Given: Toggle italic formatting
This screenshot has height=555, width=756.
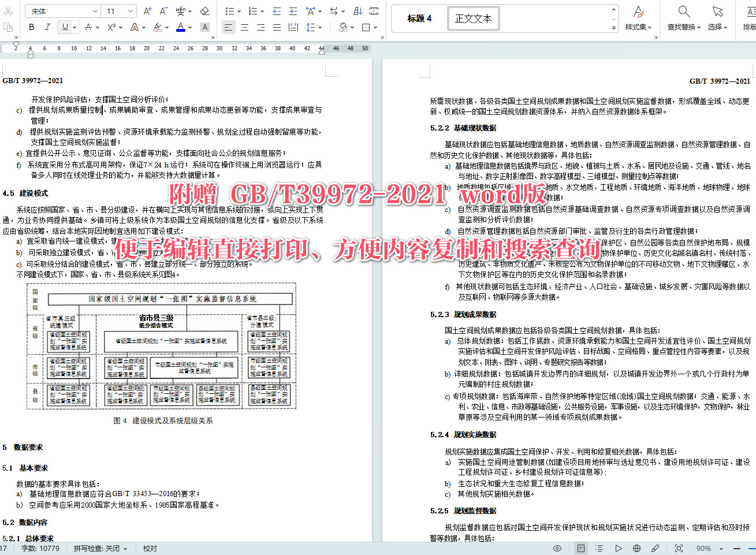Looking at the screenshot, I should (47, 27).
